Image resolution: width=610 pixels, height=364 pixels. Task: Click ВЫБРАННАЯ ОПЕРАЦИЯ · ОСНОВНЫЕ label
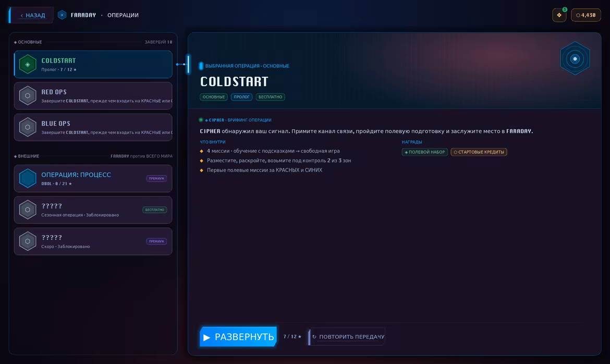pos(247,66)
